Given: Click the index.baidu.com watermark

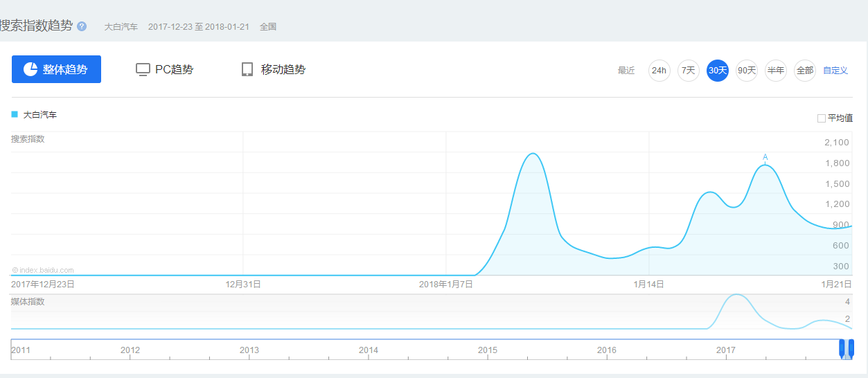Looking at the screenshot, I should pyautogui.click(x=43, y=270).
